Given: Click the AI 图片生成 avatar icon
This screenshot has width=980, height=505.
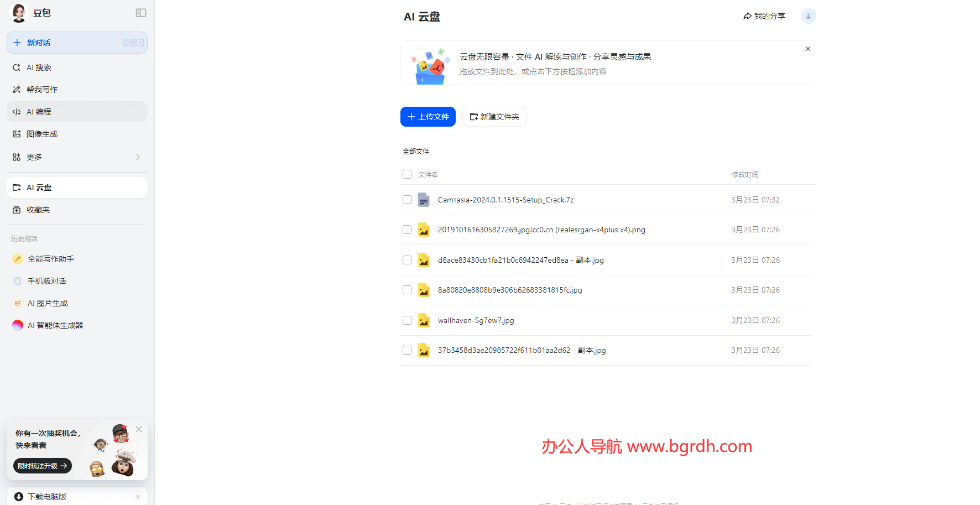Looking at the screenshot, I should pos(18,303).
